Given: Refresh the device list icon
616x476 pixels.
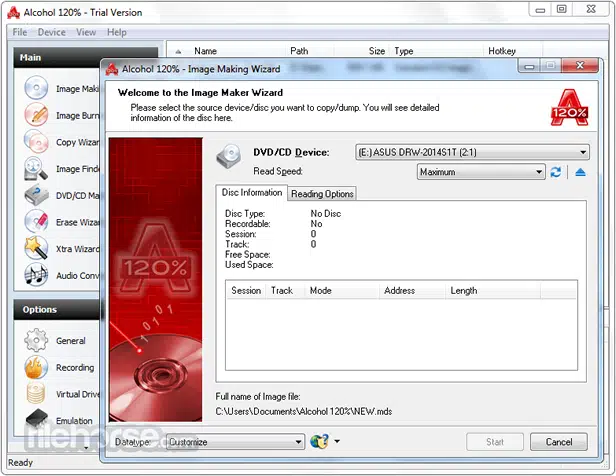Looking at the screenshot, I should 556,172.
